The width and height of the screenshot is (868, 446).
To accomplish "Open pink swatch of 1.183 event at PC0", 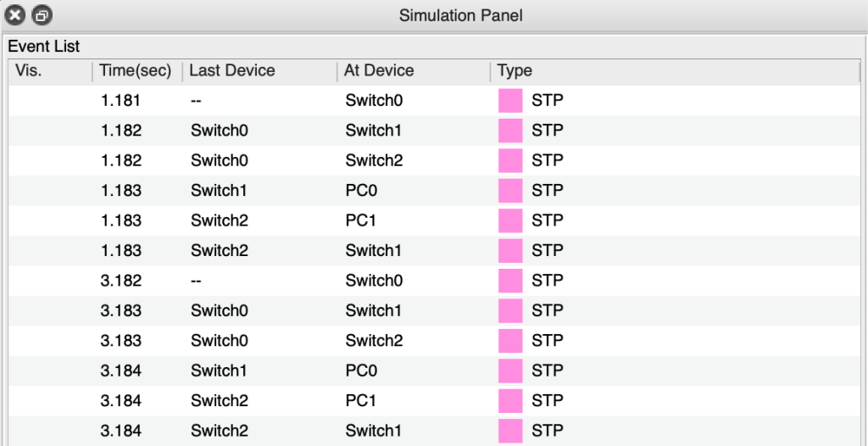I will pyautogui.click(x=510, y=191).
